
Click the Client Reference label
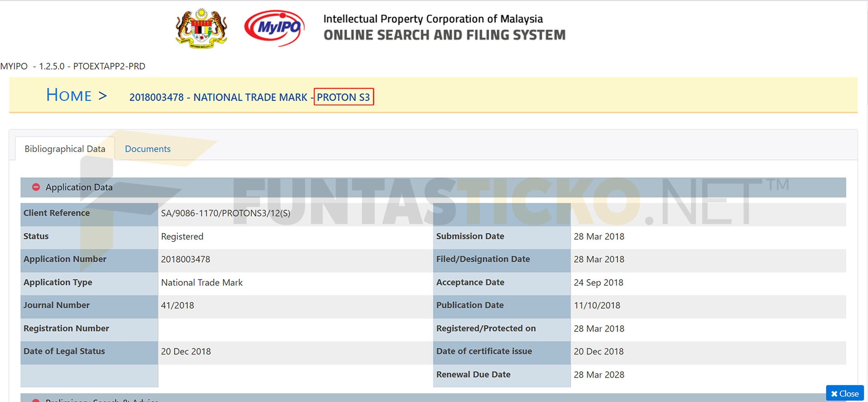[57, 213]
